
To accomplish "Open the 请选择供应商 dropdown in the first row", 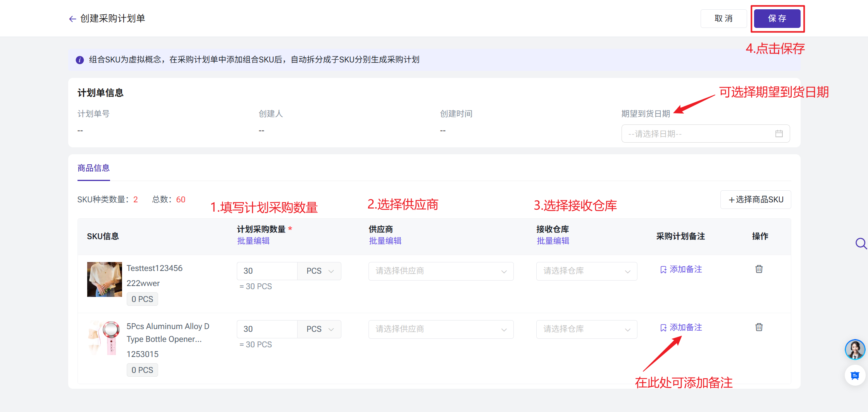I will [441, 271].
